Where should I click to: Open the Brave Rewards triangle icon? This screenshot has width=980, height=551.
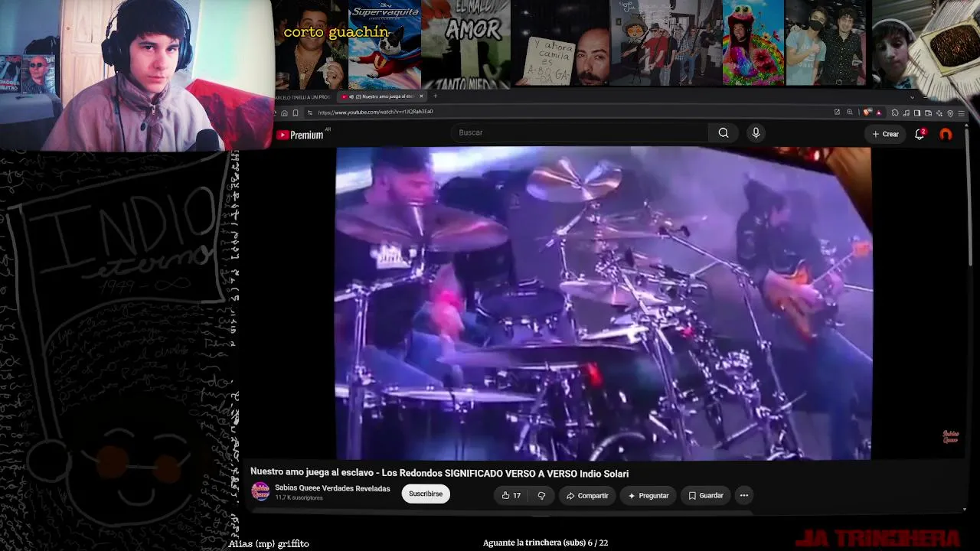[878, 112]
